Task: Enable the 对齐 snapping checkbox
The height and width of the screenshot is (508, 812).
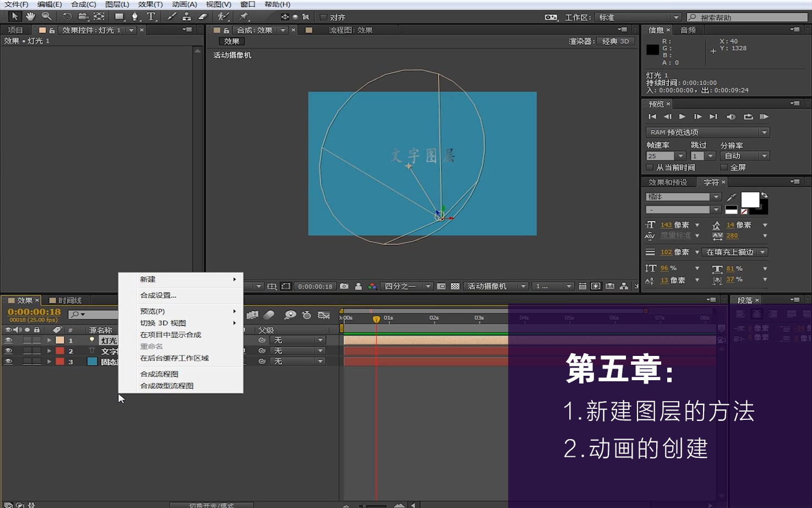Action: 324,18
